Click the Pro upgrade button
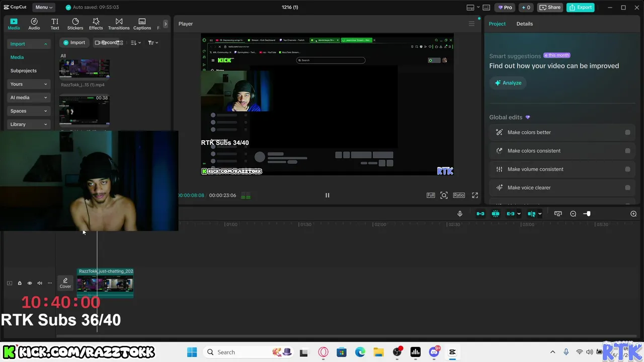This screenshot has height=362, width=644. (505, 7)
